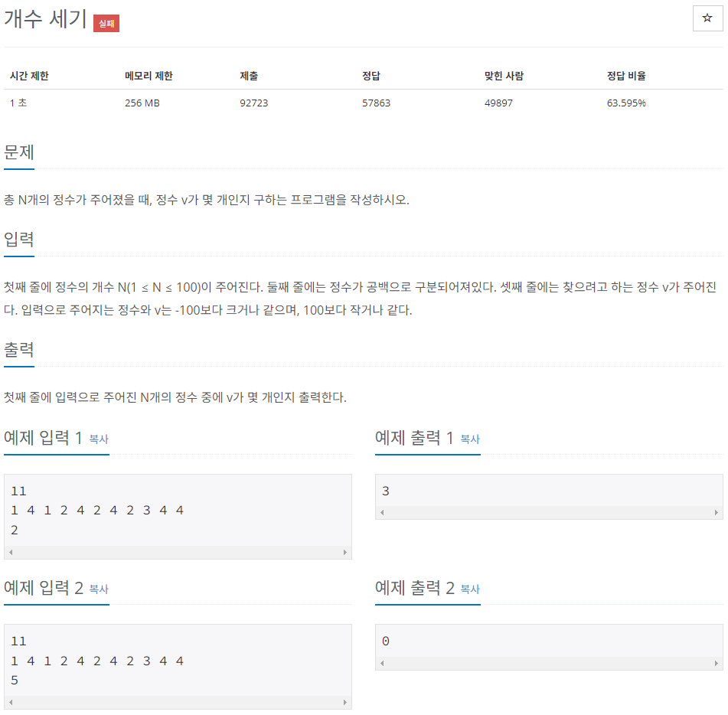Image resolution: width=728 pixels, height=715 pixels.
Task: Click the right scroll arrow under 예제 입력 1
Action: point(345,551)
